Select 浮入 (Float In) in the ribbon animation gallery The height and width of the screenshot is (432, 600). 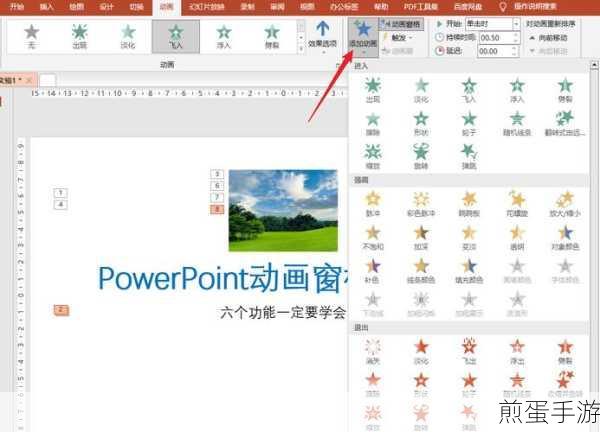[224, 36]
